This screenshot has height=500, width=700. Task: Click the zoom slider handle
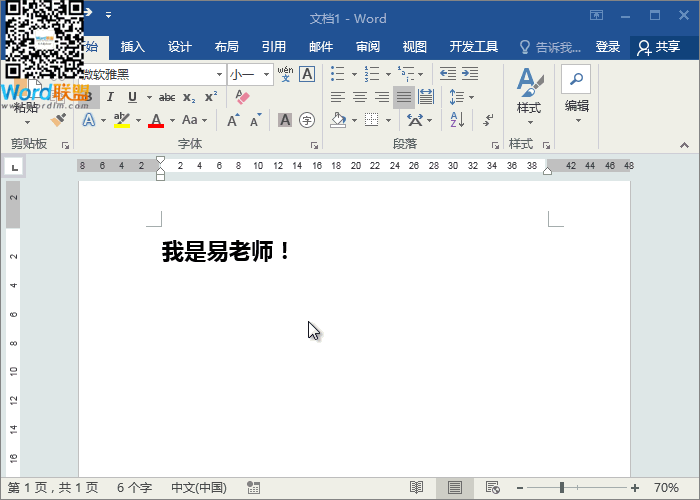(x=562, y=488)
